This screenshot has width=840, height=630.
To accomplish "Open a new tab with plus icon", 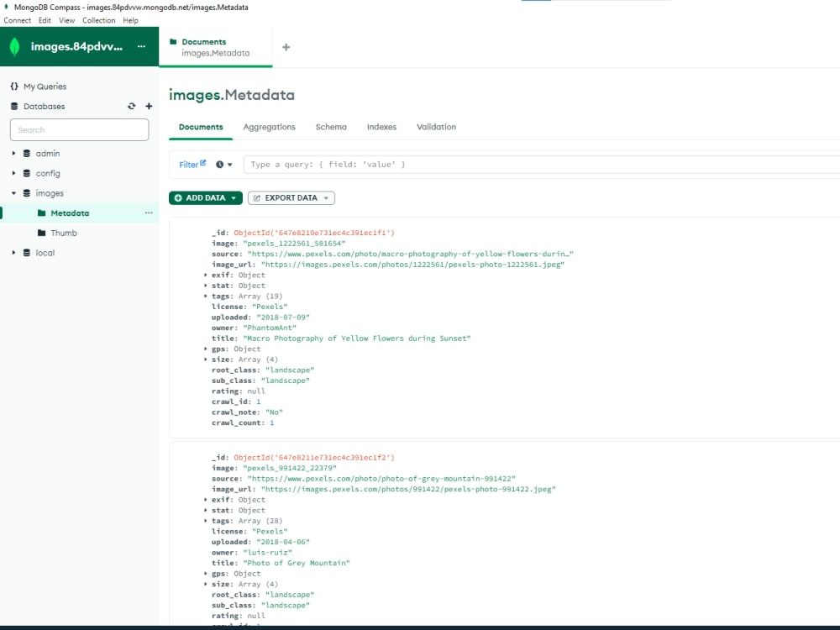I will tap(286, 47).
